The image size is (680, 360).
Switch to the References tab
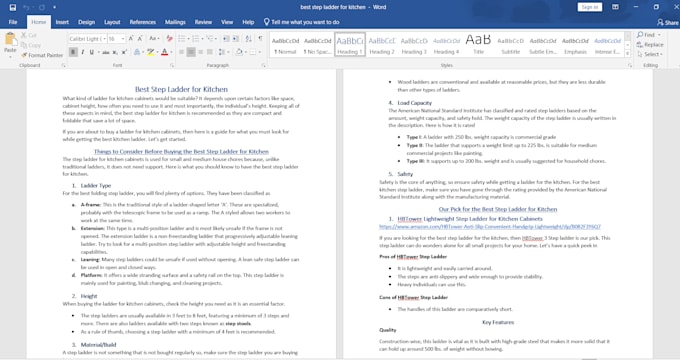[x=143, y=22]
